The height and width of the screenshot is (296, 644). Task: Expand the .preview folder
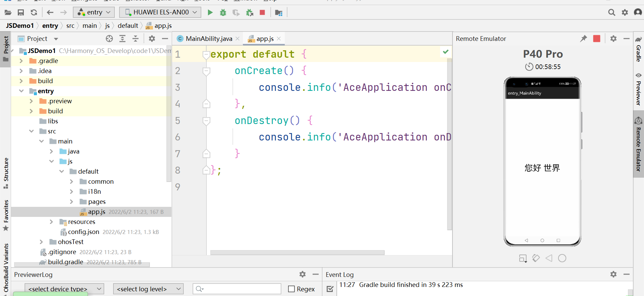click(31, 101)
